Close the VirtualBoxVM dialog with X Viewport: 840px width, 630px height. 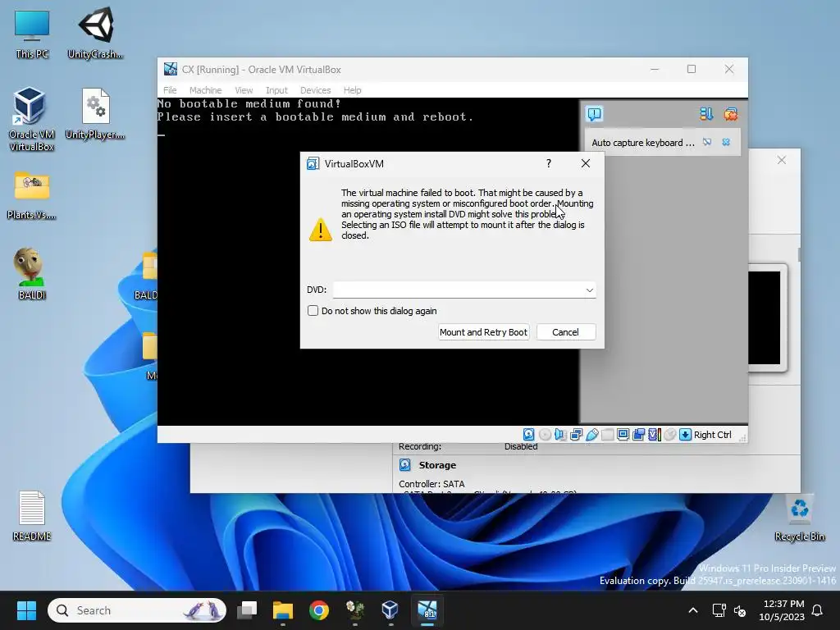pos(586,163)
